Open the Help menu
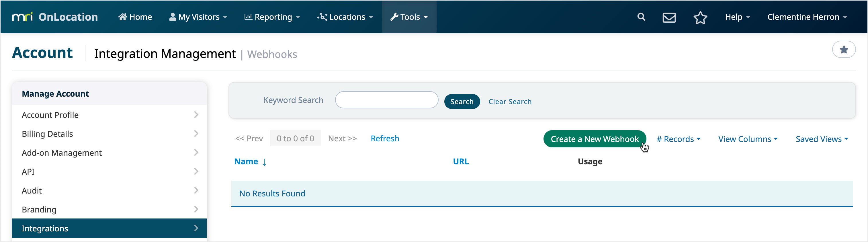Screen dimensions: 868x242 [x=737, y=17]
